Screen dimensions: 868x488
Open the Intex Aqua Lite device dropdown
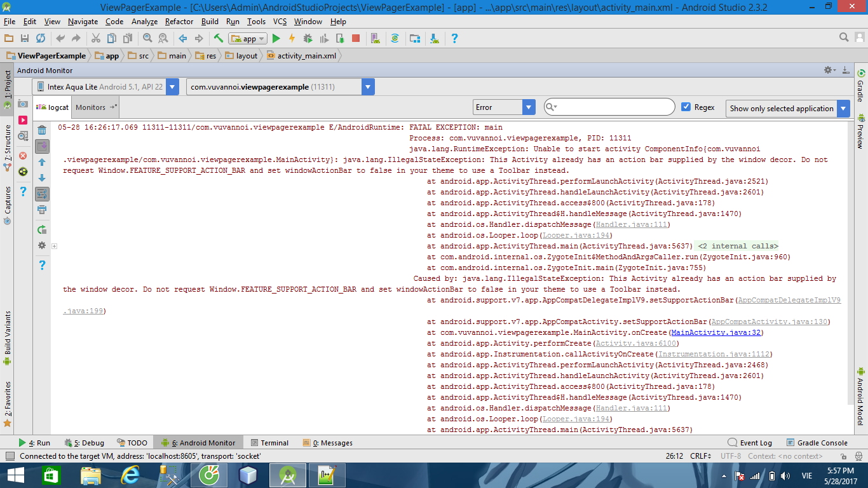click(105, 87)
